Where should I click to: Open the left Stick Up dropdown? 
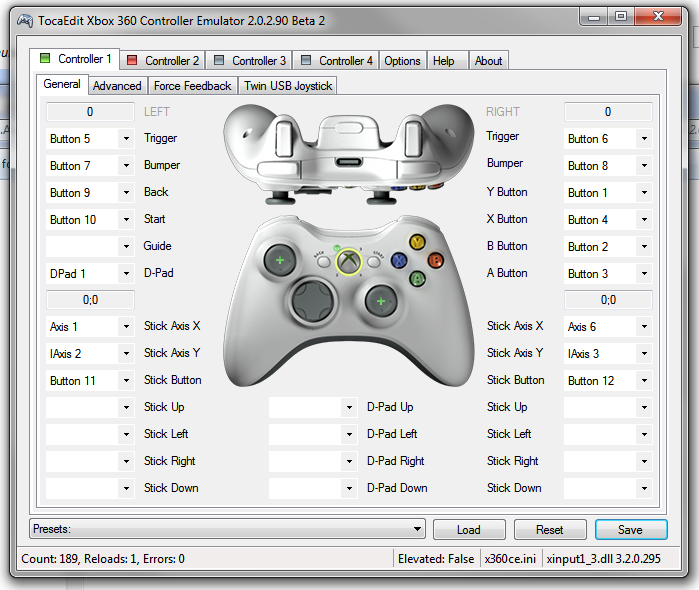pyautogui.click(x=90, y=407)
